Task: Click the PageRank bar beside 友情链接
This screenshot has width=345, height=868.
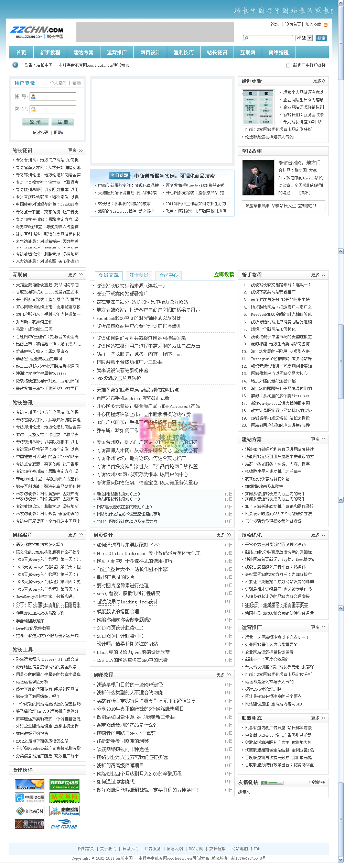Action: 272,783
